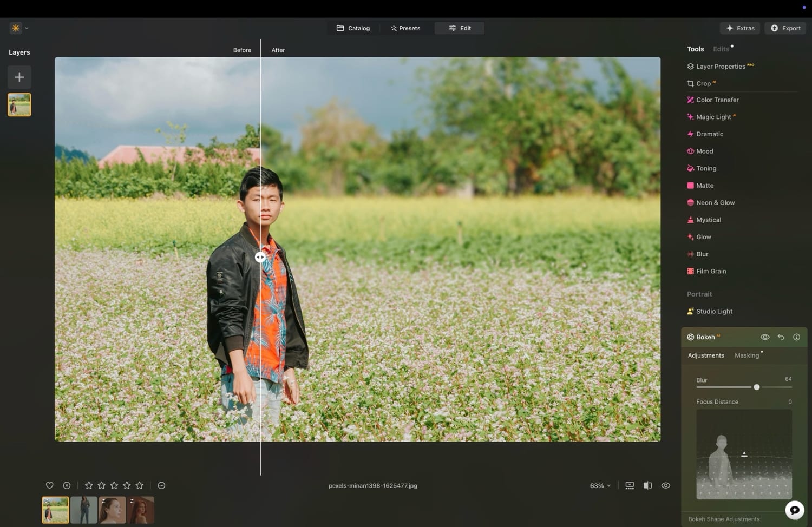Toggle the before/after comparison view
Screen dimensions: 812x527
647,485
